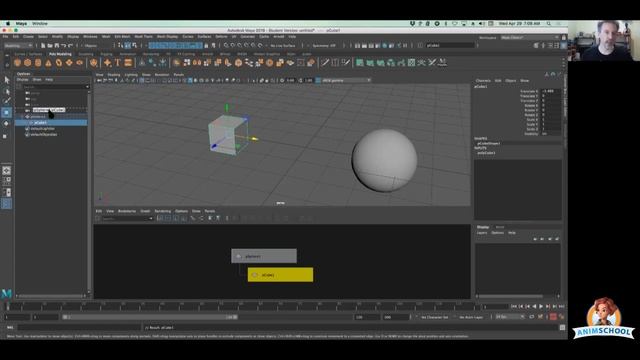This screenshot has height=360, width=640.
Task: Open viewport Shading menu
Action: [113, 75]
